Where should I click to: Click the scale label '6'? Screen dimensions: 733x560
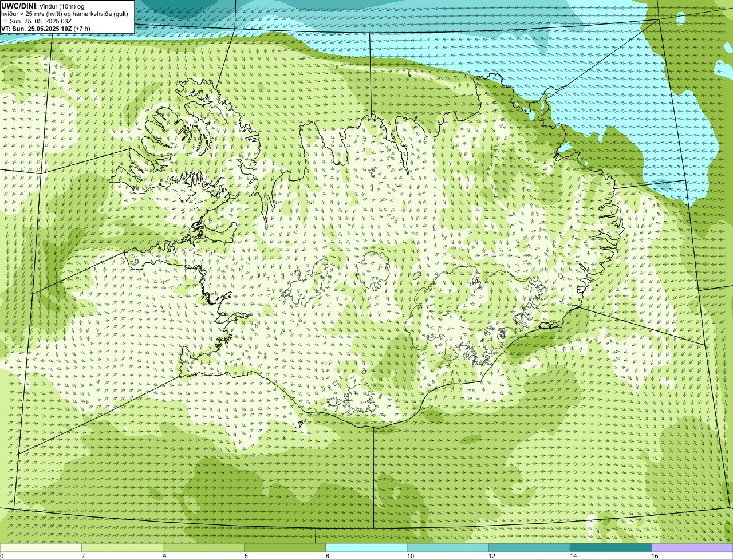coord(246,556)
